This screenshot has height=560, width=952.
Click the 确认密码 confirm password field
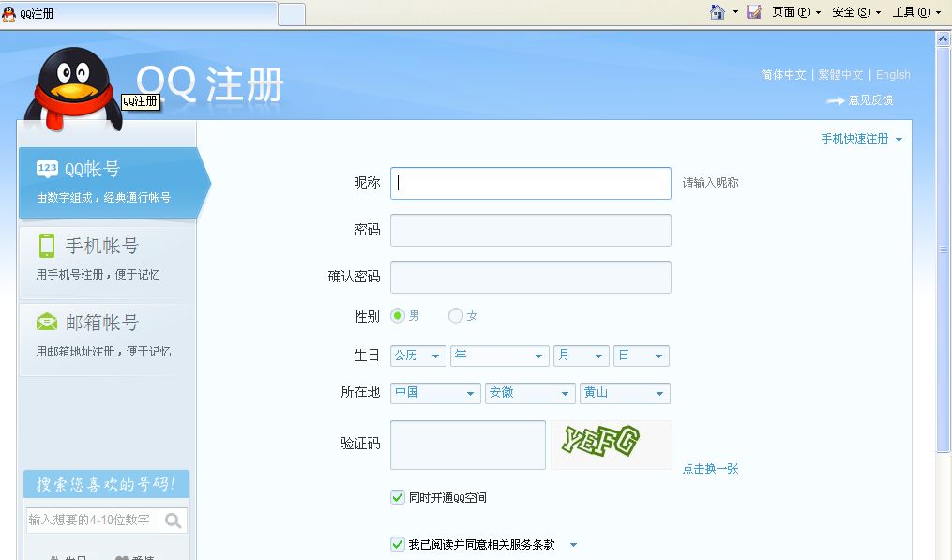point(531,277)
